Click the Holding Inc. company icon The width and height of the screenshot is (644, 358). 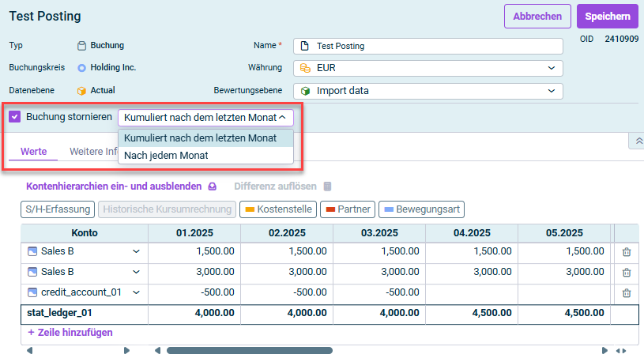coord(81,68)
